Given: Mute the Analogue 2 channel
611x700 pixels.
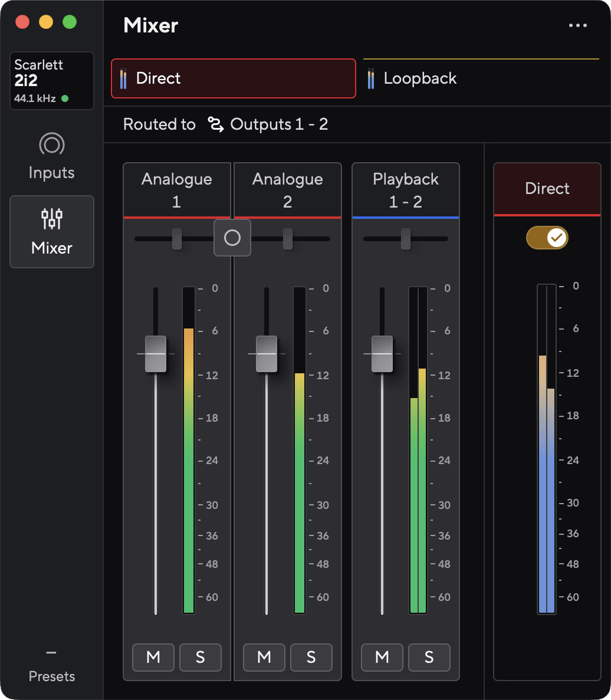Looking at the screenshot, I should 264,657.
